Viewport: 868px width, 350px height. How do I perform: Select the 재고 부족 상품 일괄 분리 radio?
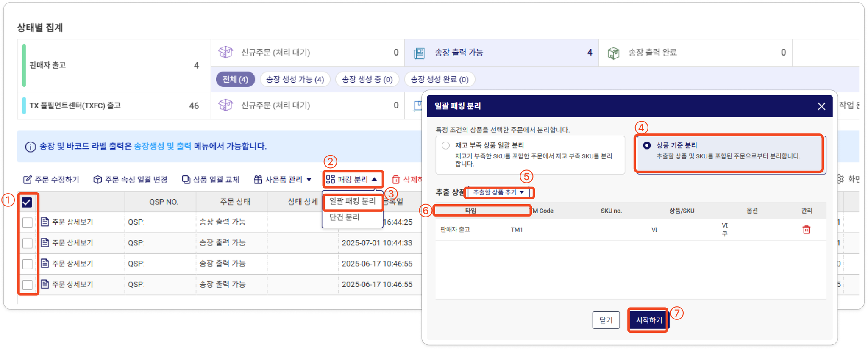pos(445,145)
